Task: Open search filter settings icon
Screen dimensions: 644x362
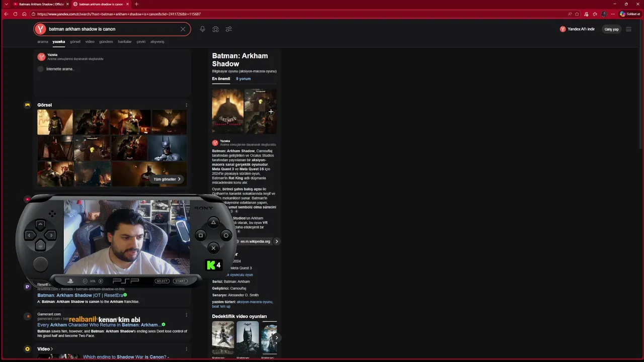Action: click(x=228, y=29)
